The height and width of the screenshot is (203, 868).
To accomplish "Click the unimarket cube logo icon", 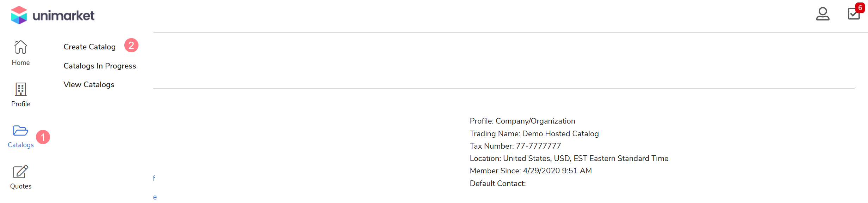I will click(19, 15).
